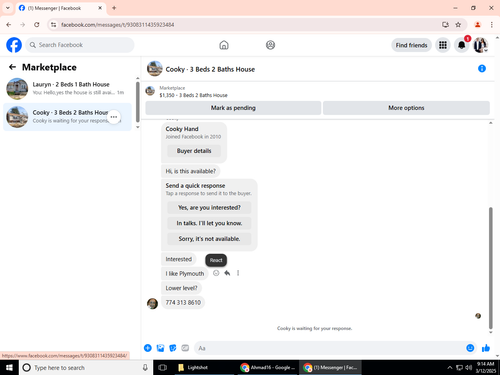This screenshot has height=375, width=500.
Task: Open more actions plus icon in composer
Action: (148, 348)
